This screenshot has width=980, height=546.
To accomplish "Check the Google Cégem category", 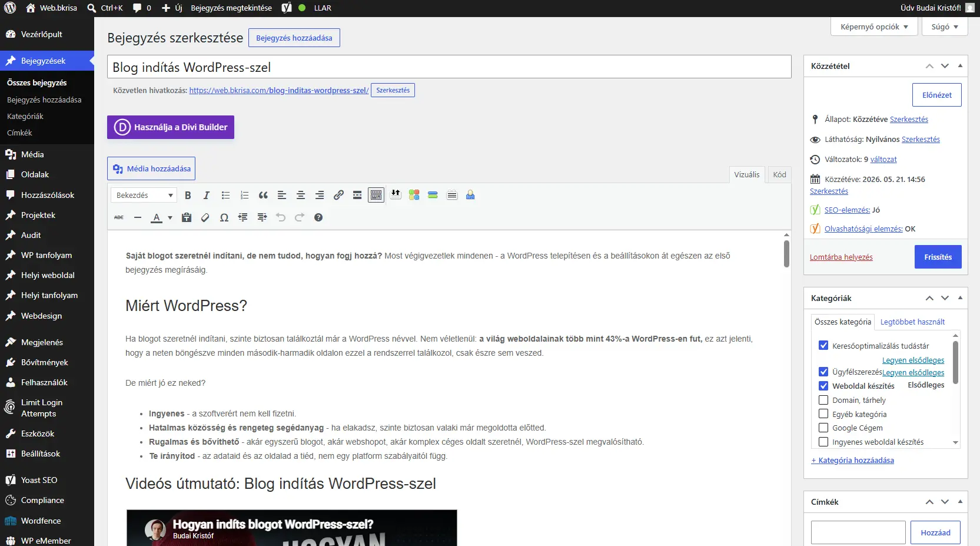I will pos(823,428).
